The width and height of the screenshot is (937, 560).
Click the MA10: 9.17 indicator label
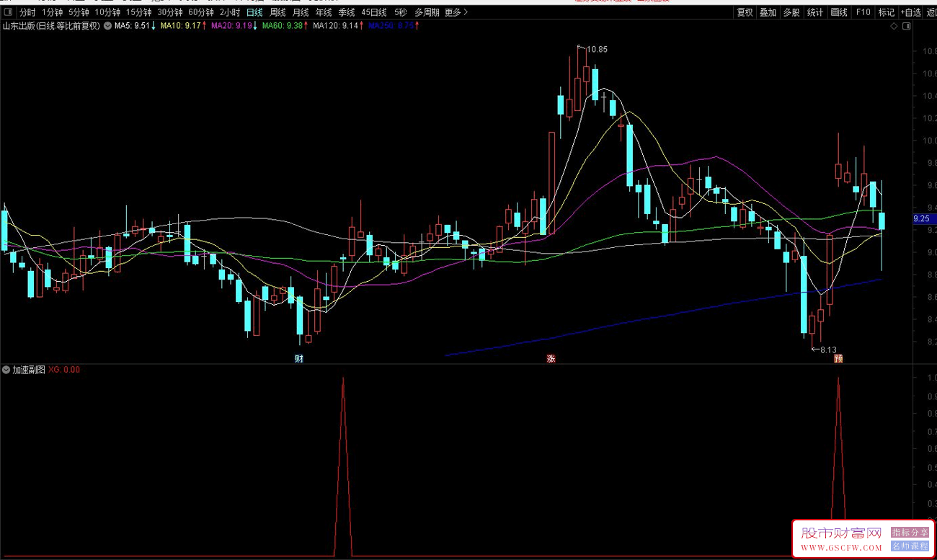click(180, 26)
